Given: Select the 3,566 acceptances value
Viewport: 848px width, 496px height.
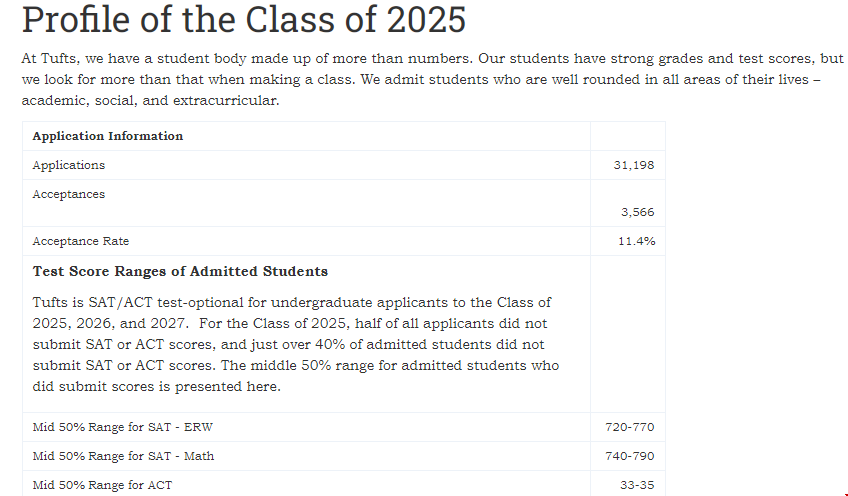Looking at the screenshot, I should pos(637,212).
